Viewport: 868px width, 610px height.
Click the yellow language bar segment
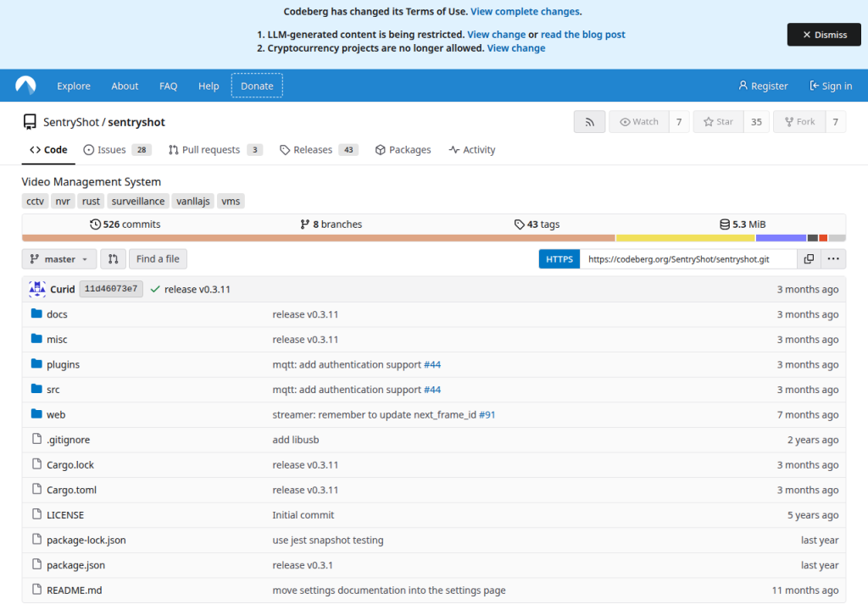tap(685, 238)
